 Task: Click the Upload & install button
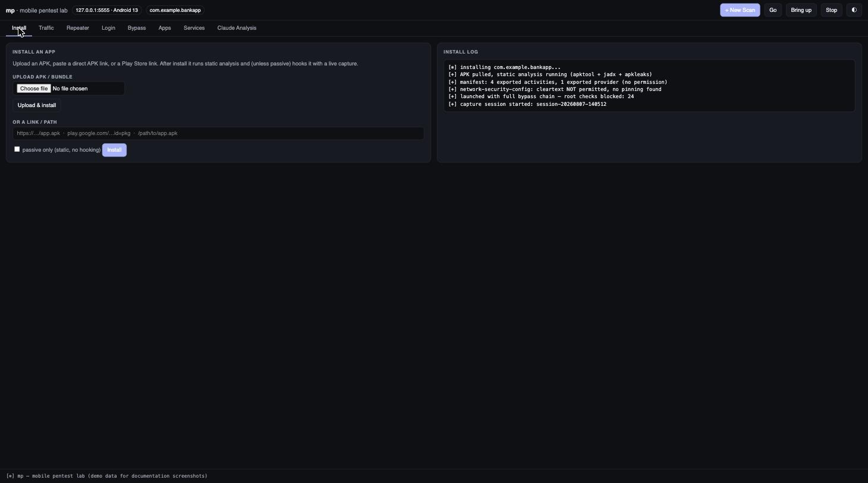pyautogui.click(x=37, y=105)
